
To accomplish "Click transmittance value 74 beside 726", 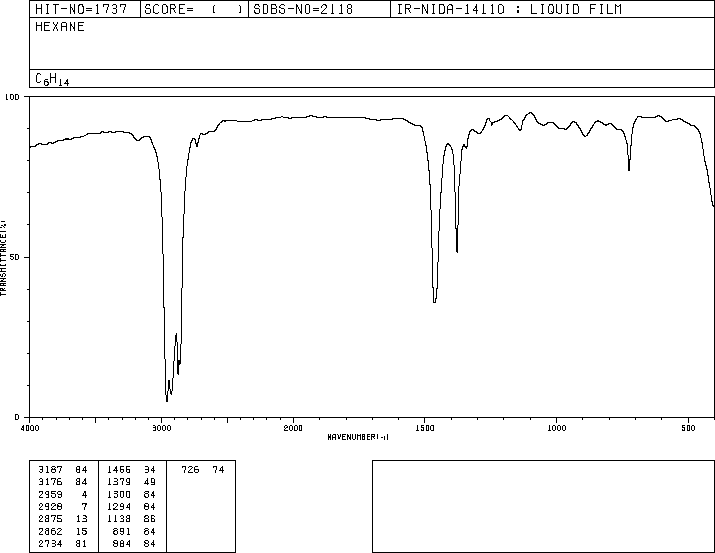I will [x=218, y=470].
